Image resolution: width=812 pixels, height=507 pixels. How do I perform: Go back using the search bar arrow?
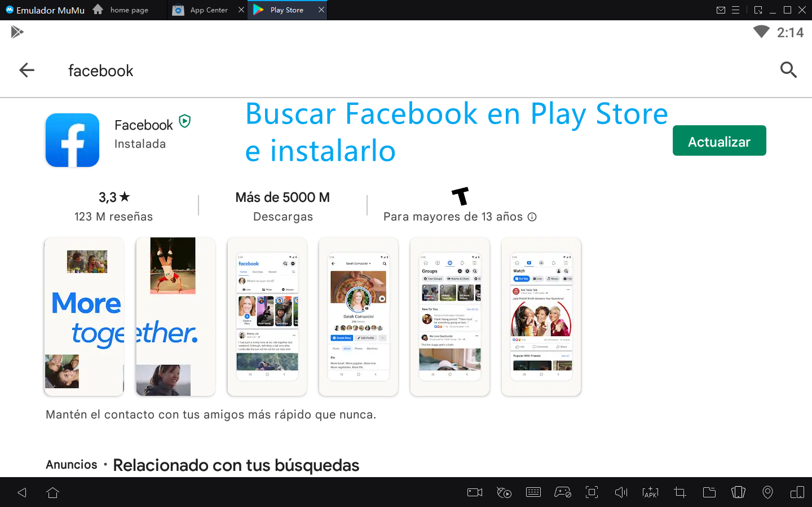click(27, 70)
